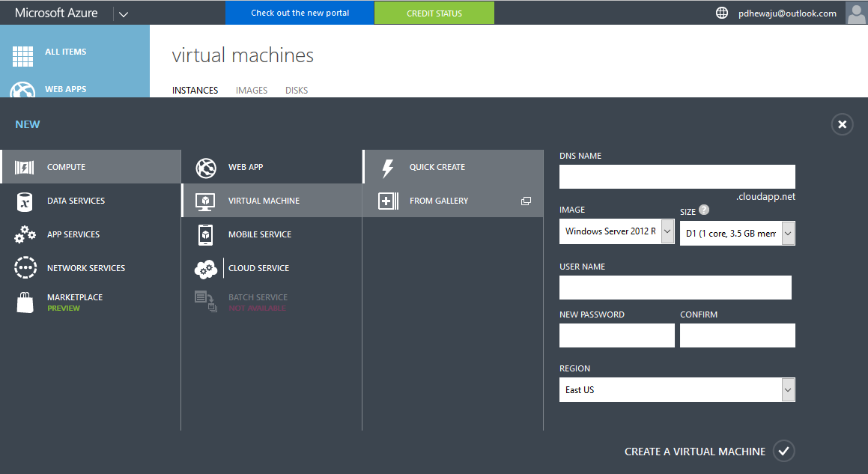This screenshot has width=868, height=474.
Task: Close the New panel
Action: [842, 124]
